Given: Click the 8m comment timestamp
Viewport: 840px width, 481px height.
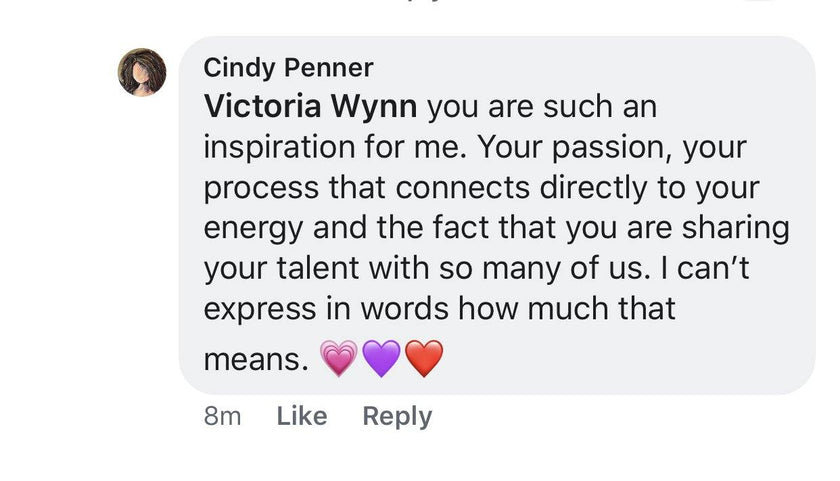Looking at the screenshot, I should 222,416.
